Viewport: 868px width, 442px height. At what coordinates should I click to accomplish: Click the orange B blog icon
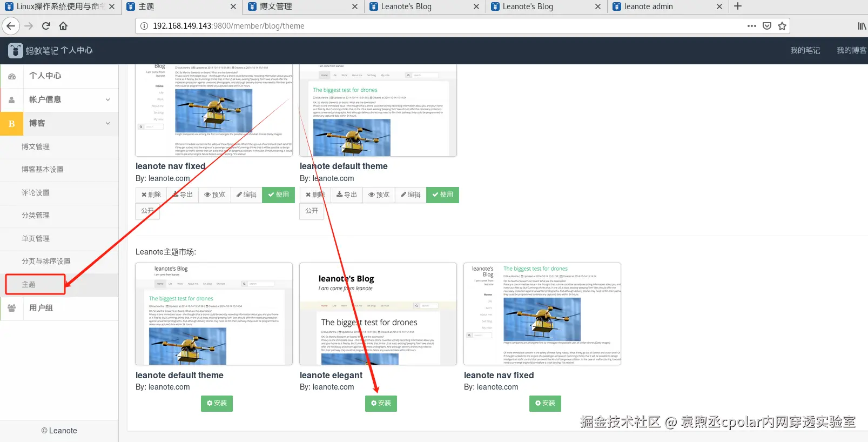(x=12, y=124)
